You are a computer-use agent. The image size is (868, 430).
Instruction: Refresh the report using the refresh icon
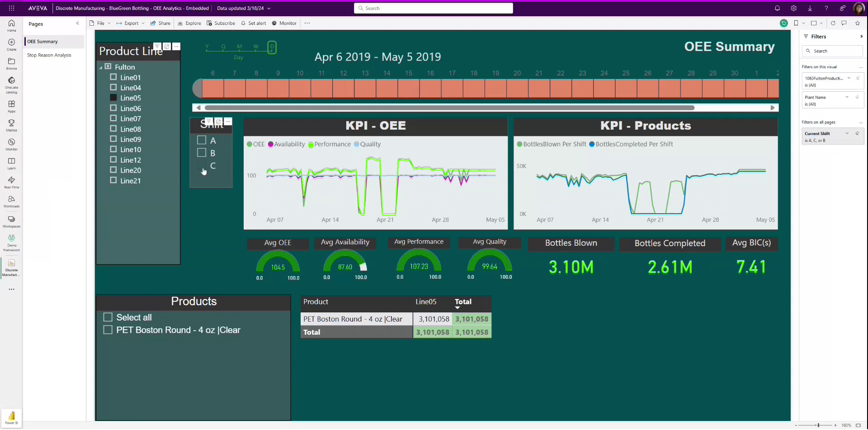coord(833,23)
